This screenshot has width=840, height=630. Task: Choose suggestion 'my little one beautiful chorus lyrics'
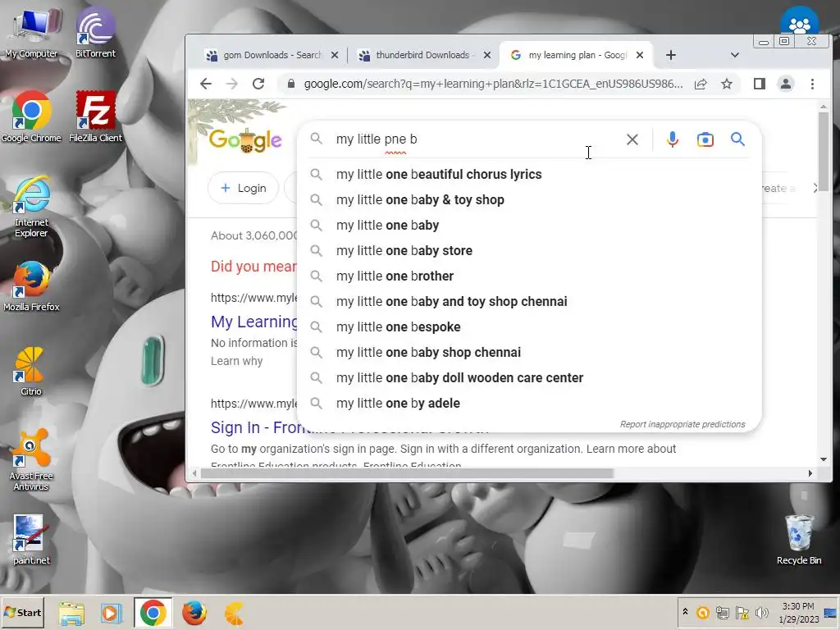529,174
